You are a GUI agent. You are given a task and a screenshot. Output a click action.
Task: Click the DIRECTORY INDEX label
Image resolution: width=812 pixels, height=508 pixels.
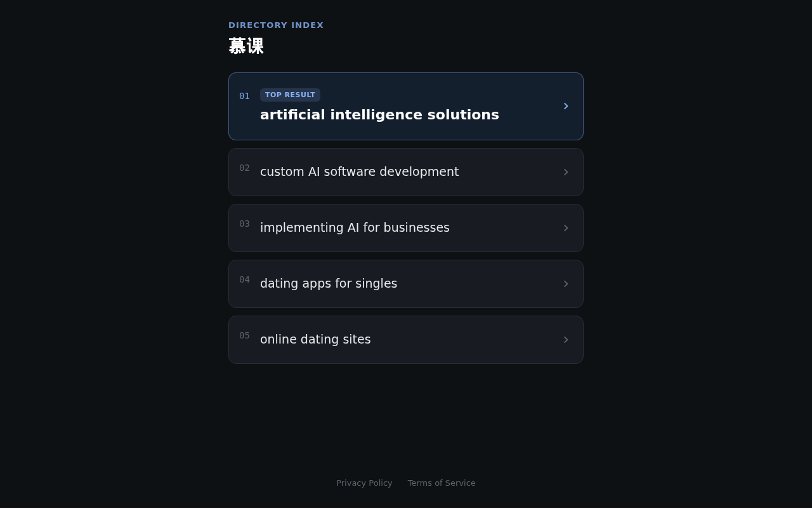(276, 25)
